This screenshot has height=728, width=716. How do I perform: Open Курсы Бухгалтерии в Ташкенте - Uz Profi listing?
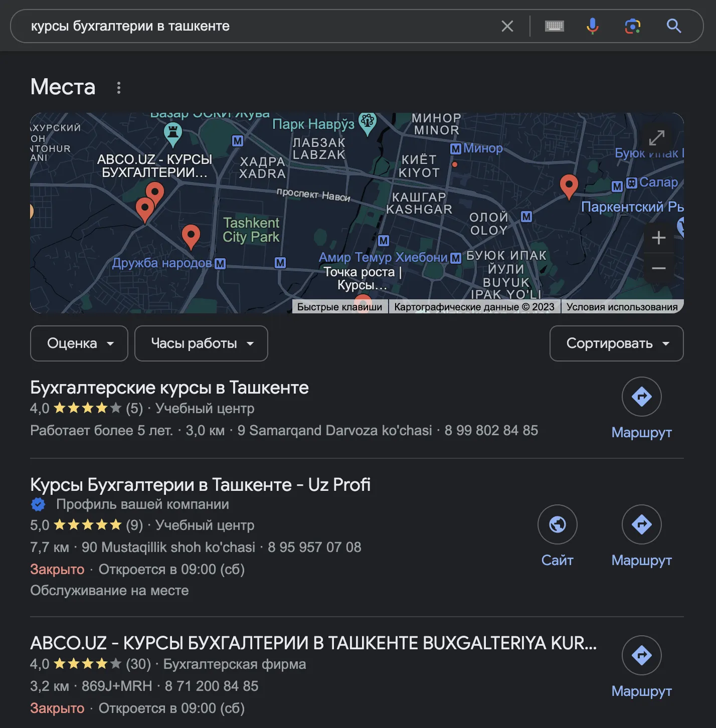pos(201,485)
